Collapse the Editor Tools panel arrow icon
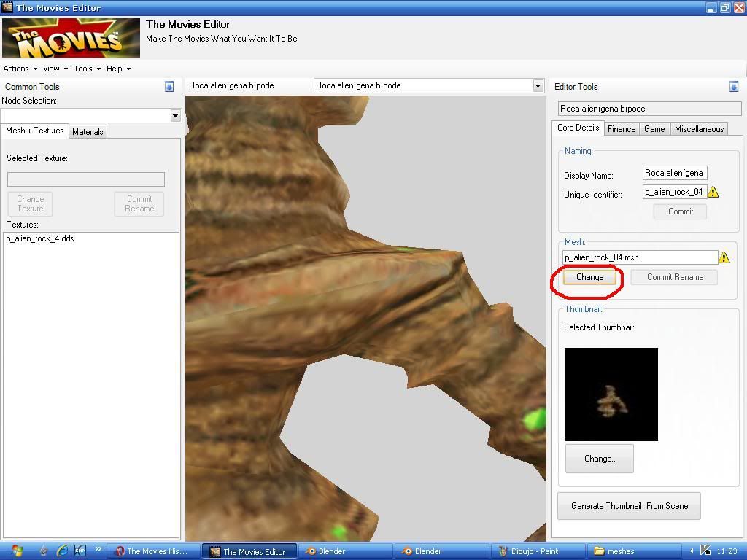 tap(734, 86)
